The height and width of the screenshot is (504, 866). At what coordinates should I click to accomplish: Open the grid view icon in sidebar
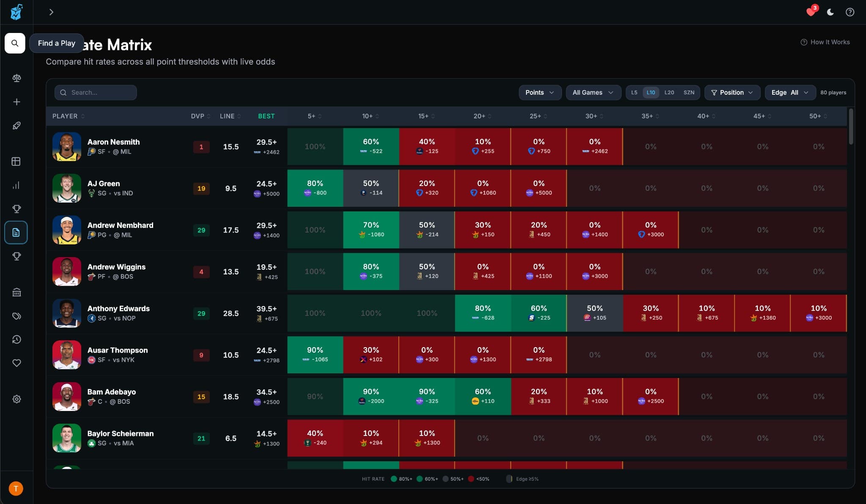(x=16, y=161)
